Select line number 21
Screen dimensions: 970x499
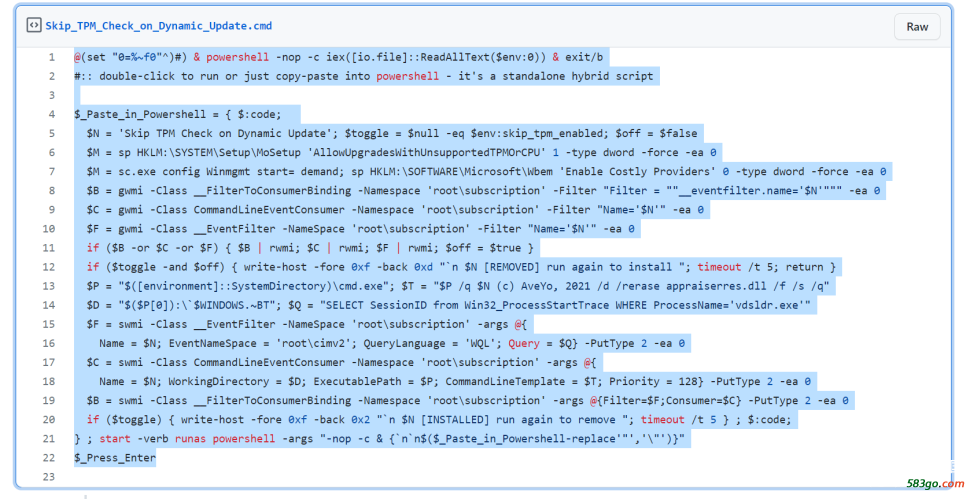49,438
